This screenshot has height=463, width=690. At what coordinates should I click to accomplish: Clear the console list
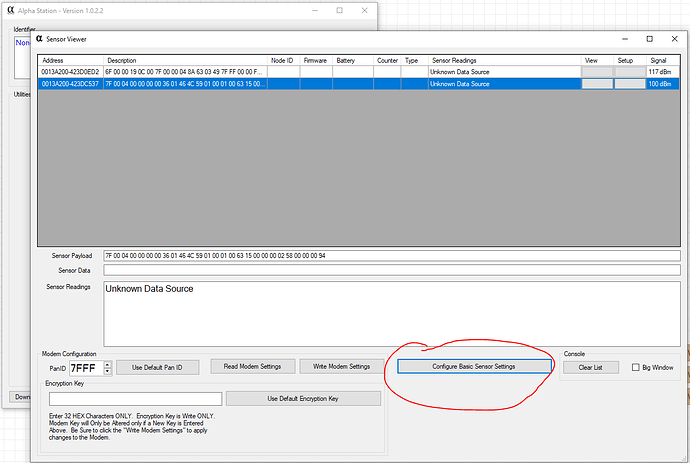point(591,367)
